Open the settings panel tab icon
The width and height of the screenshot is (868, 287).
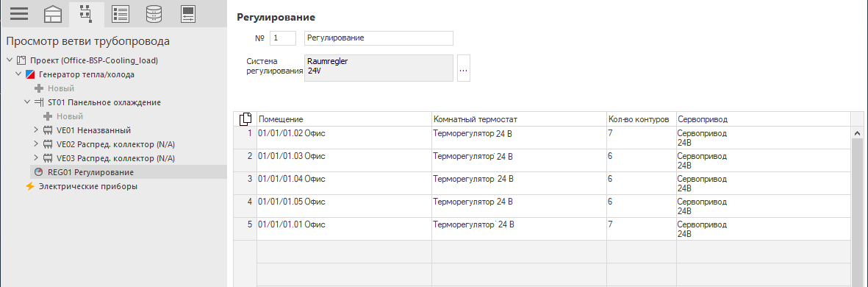click(188, 14)
